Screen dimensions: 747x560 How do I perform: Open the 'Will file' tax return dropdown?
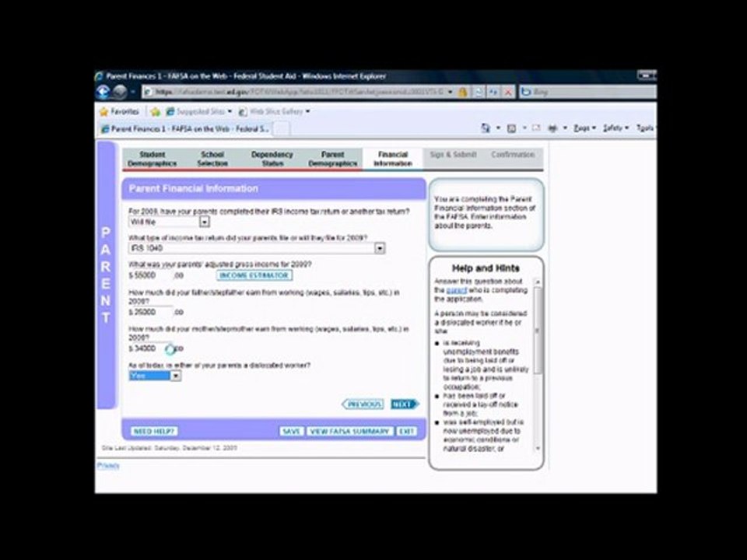click(169, 222)
